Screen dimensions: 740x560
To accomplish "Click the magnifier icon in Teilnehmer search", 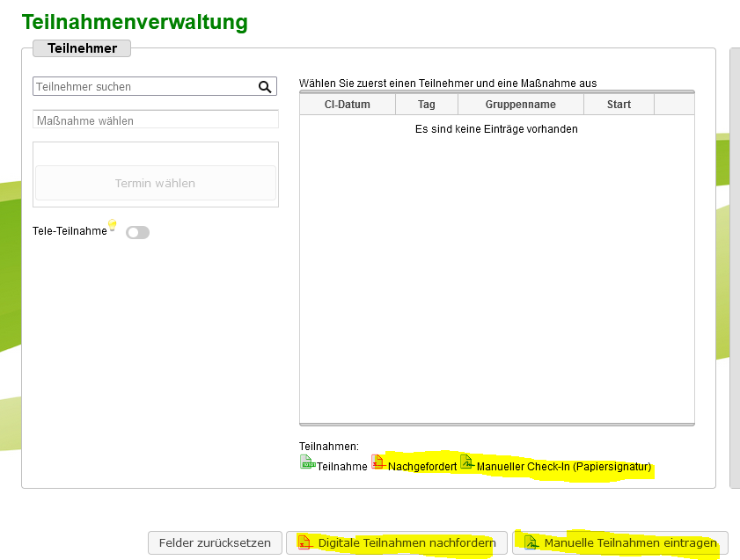I will coord(264,87).
